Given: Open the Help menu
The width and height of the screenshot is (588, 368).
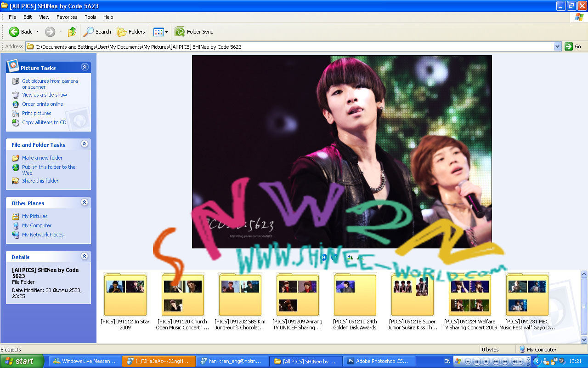Looking at the screenshot, I should tap(108, 17).
